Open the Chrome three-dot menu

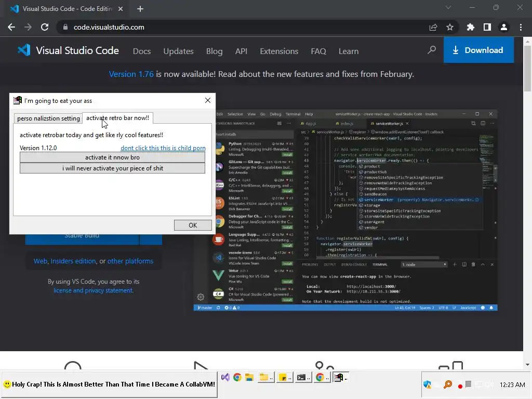tap(521, 27)
